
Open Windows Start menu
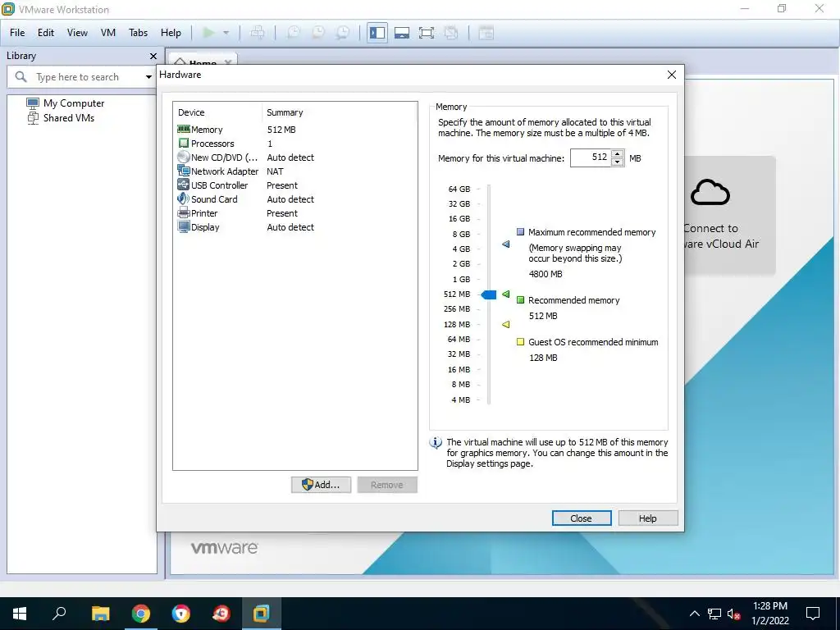click(20, 614)
